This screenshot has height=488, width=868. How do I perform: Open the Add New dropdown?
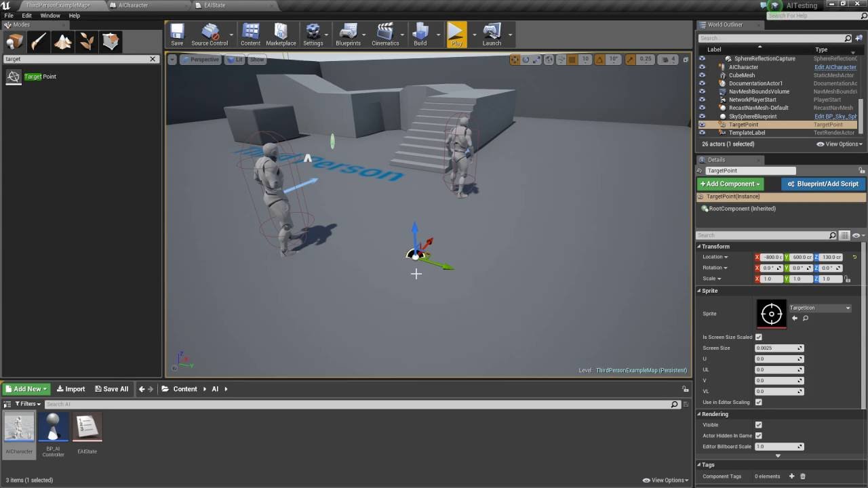click(x=26, y=389)
